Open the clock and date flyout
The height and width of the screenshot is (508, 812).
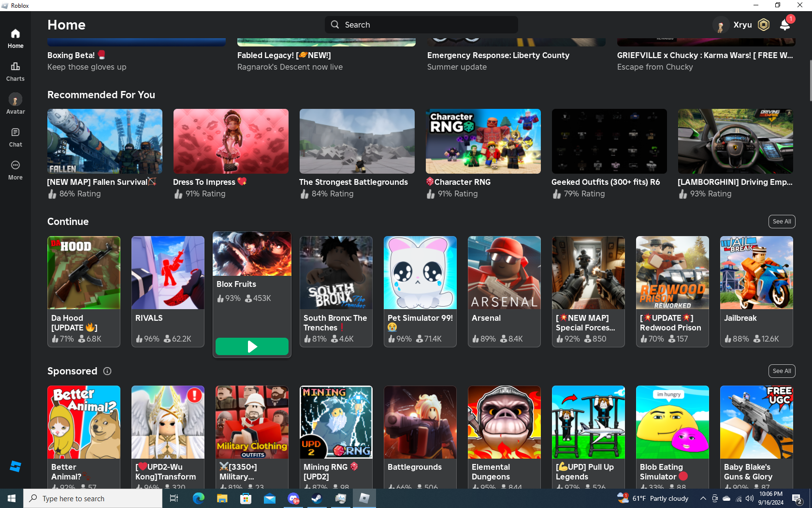[x=771, y=498]
